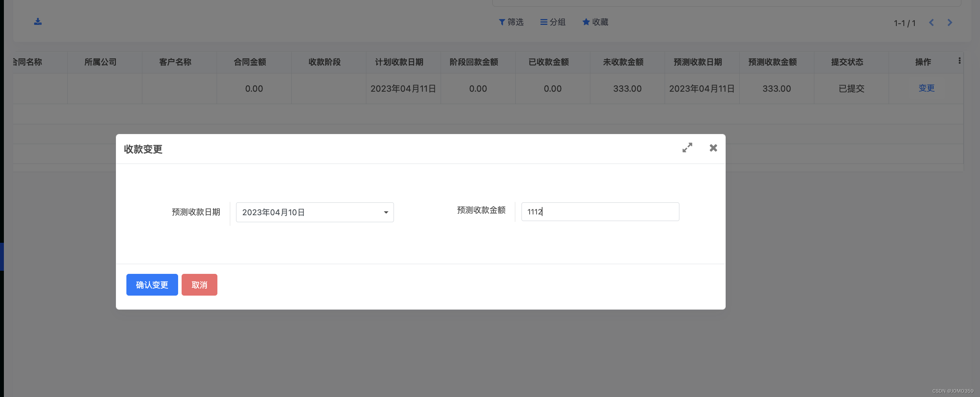This screenshot has height=397, width=980.
Task: Click the next page arrow
Action: pyautogui.click(x=950, y=23)
